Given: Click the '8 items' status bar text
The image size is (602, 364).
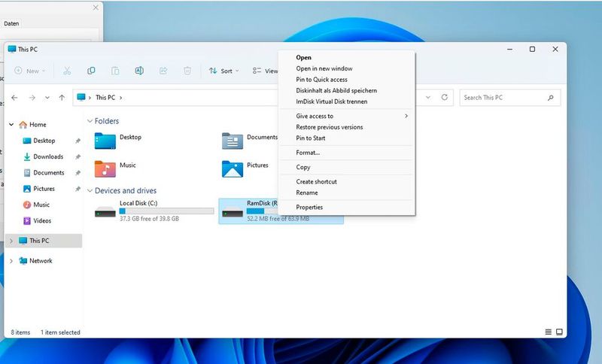Looking at the screenshot, I should coord(20,332).
